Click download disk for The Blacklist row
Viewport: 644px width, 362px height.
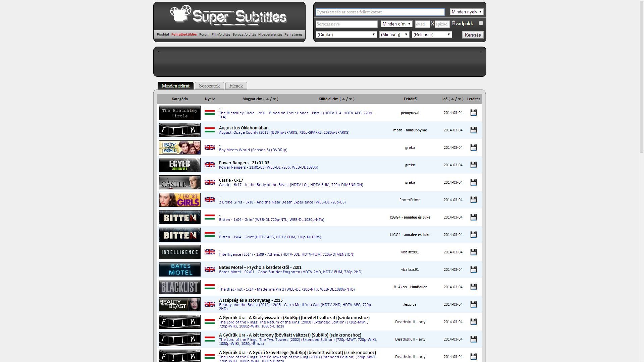(473, 287)
